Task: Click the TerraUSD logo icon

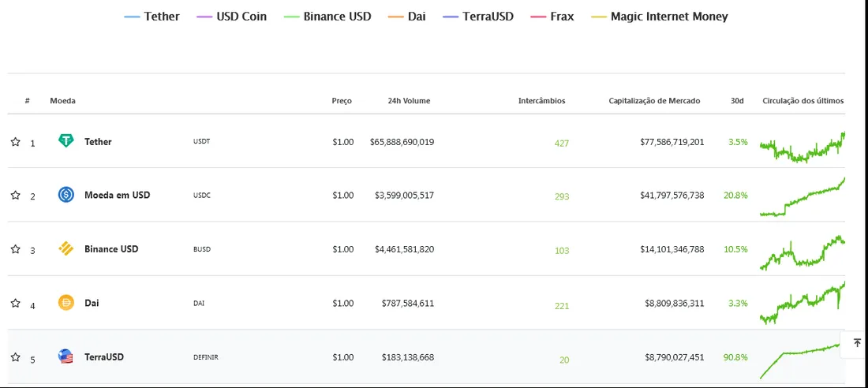Action: pyautogui.click(x=65, y=356)
